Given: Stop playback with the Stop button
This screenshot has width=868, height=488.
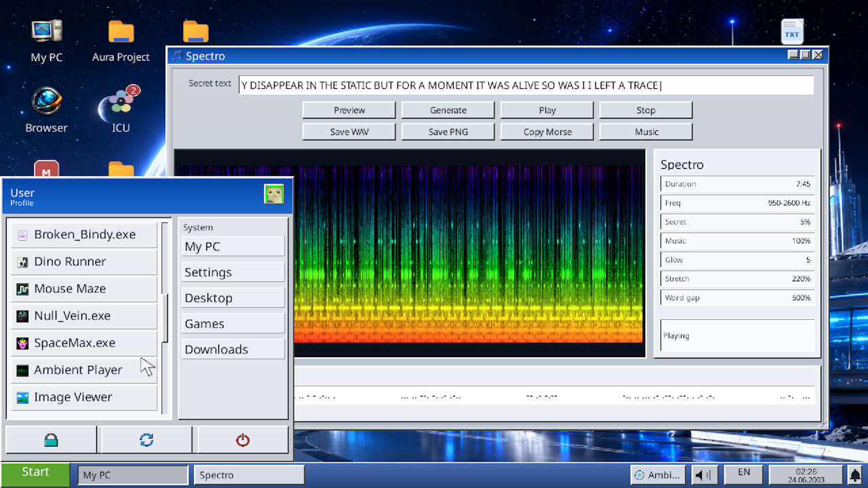Looking at the screenshot, I should click(646, 110).
